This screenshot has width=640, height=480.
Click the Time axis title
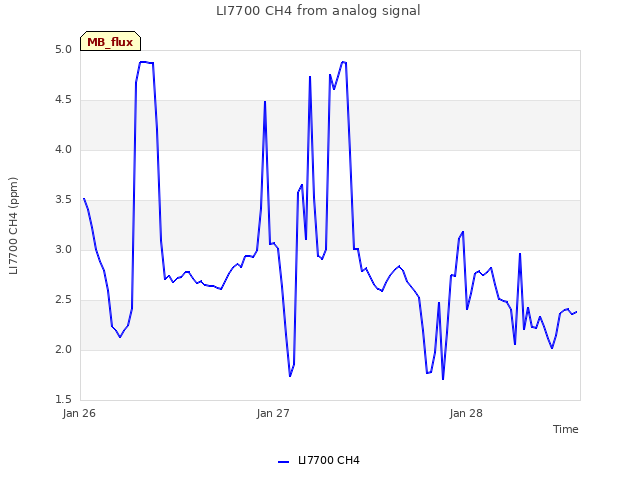pyautogui.click(x=566, y=429)
